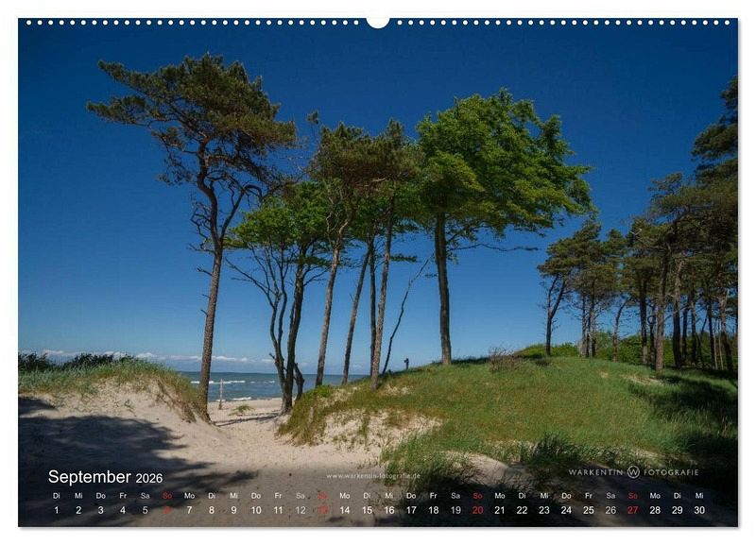Select date 4 in the calendar row

pos(123,510)
